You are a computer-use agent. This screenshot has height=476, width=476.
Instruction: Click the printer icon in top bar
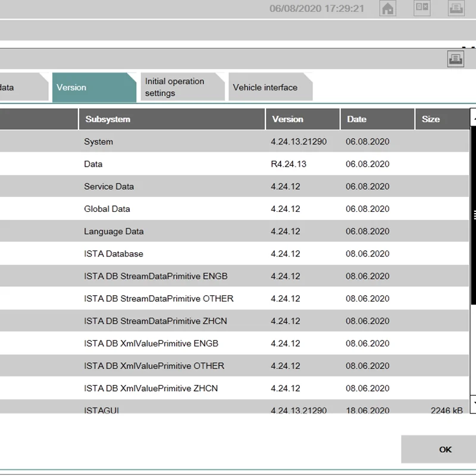[456, 8]
